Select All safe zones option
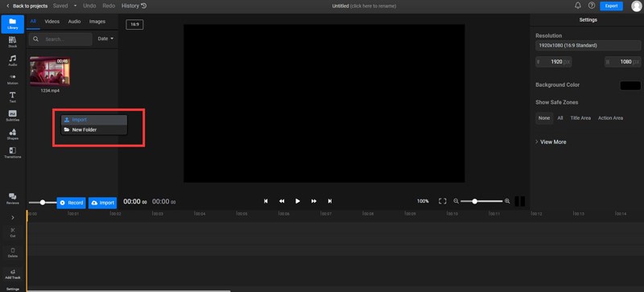 pyautogui.click(x=560, y=118)
